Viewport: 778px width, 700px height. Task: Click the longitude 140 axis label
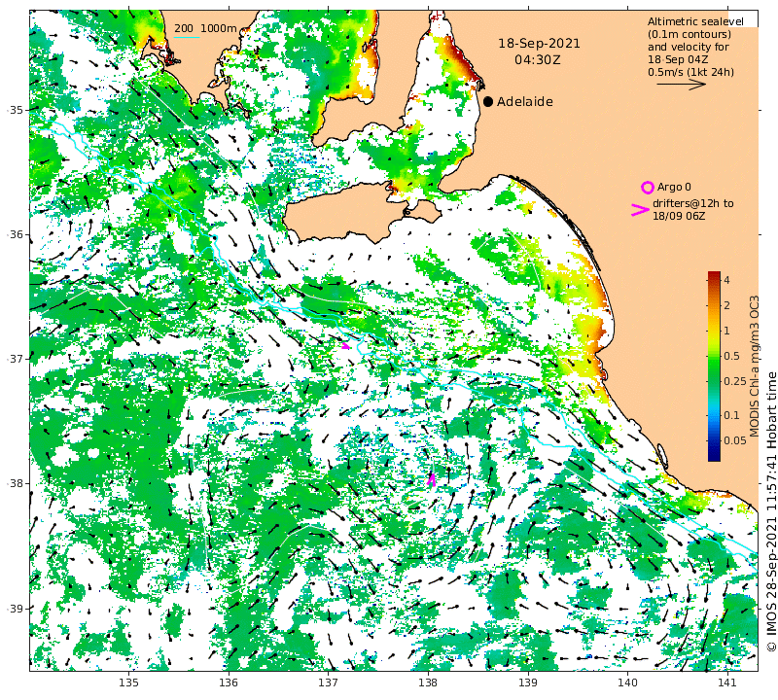pos(627,682)
